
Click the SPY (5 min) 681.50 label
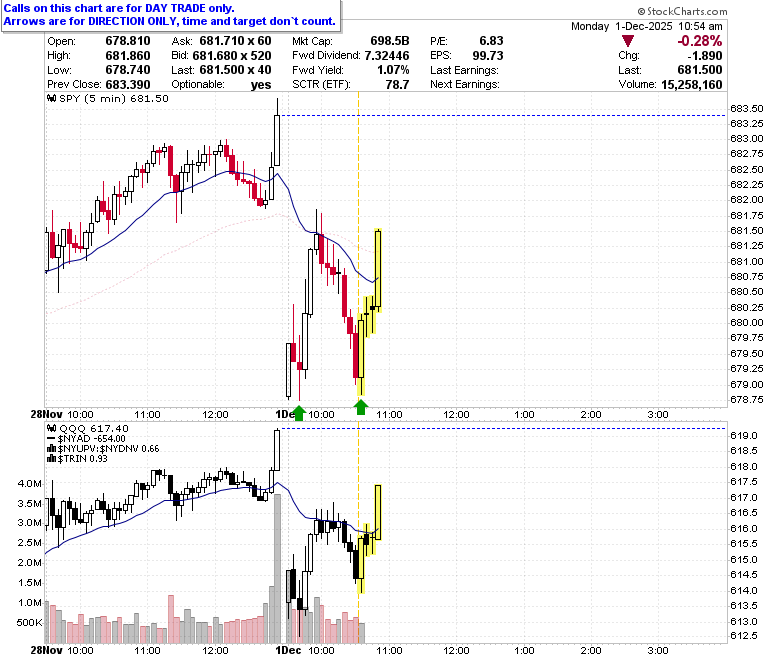114,98
